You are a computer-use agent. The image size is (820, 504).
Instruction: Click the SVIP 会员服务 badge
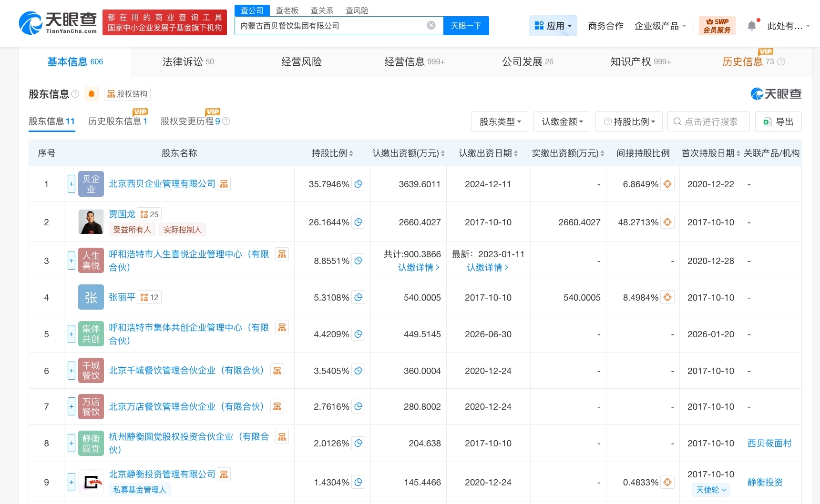[717, 26]
